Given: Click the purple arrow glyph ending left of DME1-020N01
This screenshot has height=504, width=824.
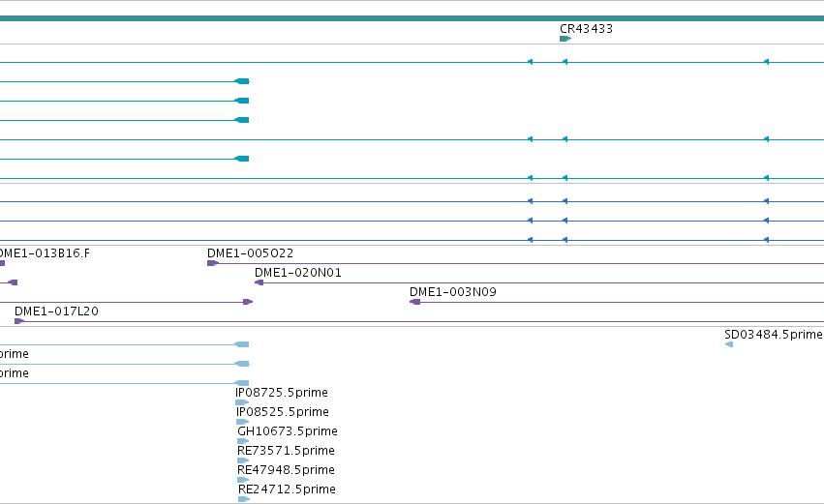Looking at the screenshot, I should coord(248,302).
